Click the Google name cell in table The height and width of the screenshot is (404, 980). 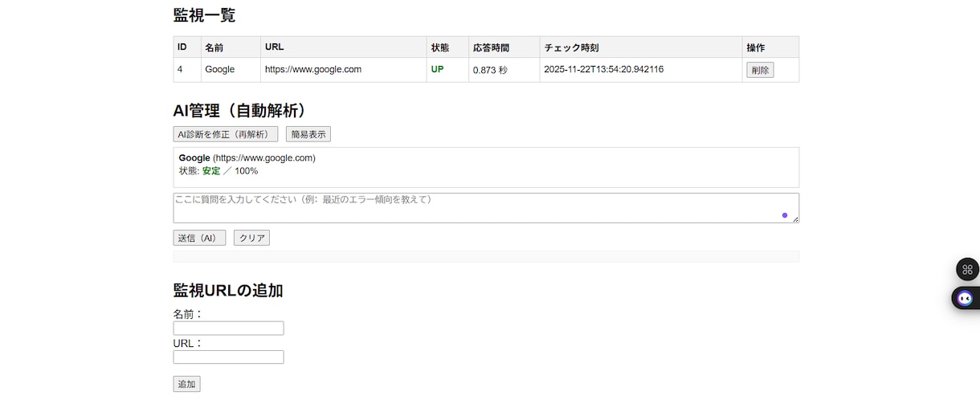click(231, 70)
